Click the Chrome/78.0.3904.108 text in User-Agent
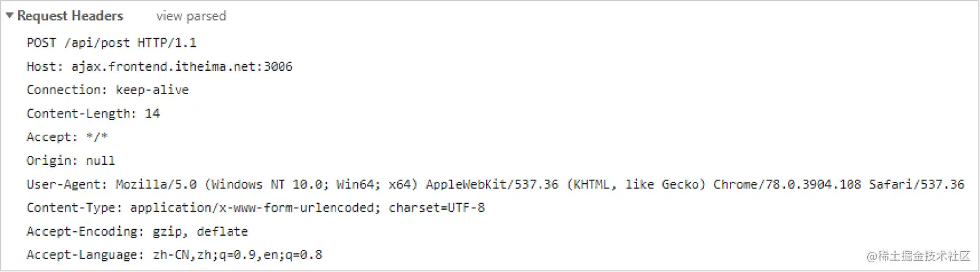This screenshot has height=272, width=980. (786, 184)
